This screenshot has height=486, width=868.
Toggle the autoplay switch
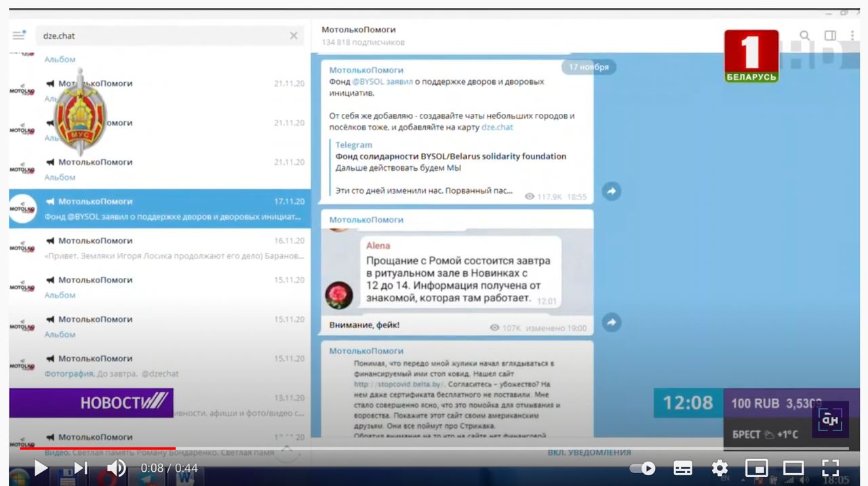coord(642,468)
